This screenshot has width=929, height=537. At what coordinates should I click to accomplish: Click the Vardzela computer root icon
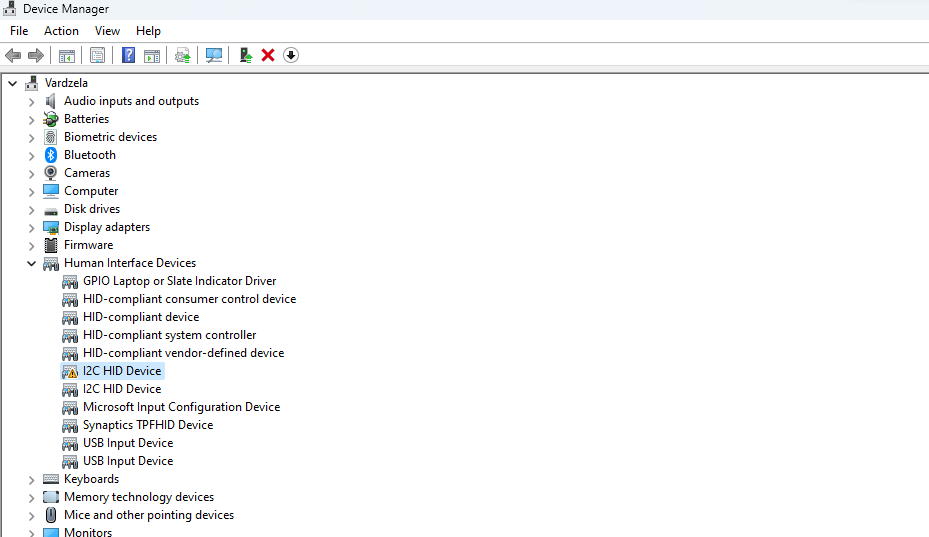[32, 83]
